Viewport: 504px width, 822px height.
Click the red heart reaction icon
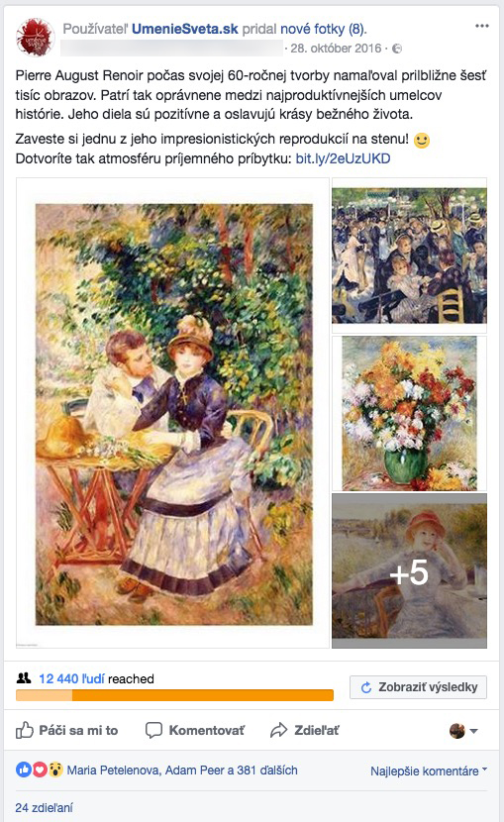pyautogui.click(x=40, y=770)
